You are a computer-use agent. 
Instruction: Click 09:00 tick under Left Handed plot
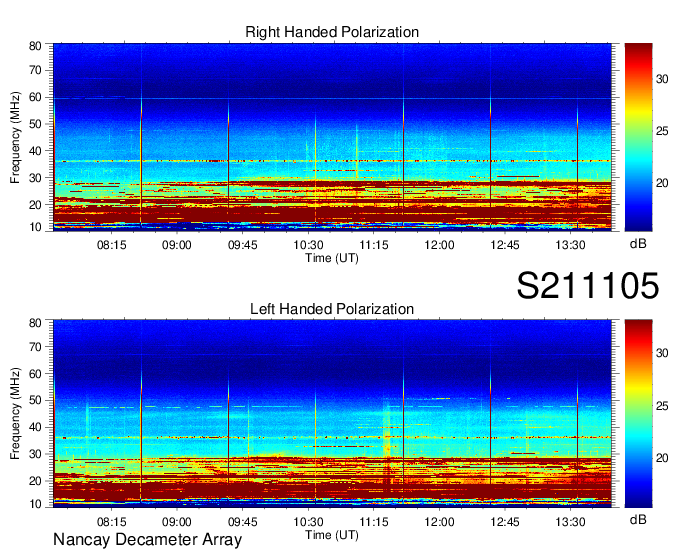[x=177, y=522]
